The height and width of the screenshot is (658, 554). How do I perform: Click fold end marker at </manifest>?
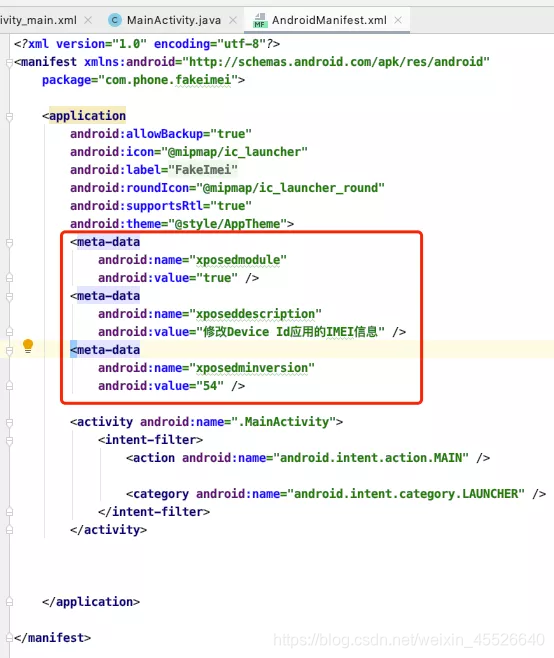coord(9,638)
